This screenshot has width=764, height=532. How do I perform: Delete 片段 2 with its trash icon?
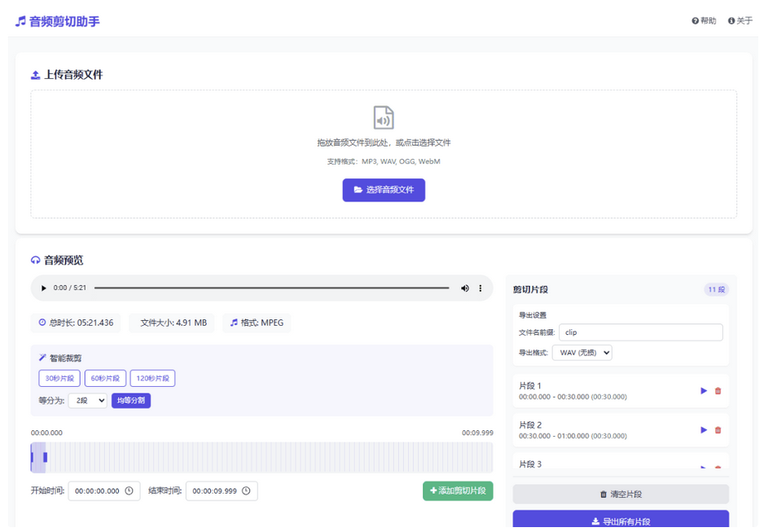tap(718, 430)
